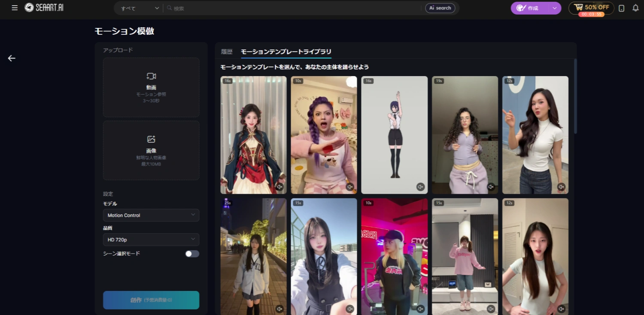The image size is (644, 315).
Task: Click the SeaArt.AI logo
Action: pyautogui.click(x=44, y=8)
